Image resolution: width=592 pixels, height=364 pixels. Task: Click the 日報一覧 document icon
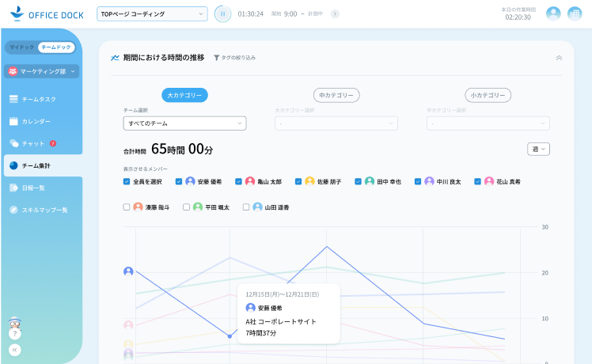pyautogui.click(x=13, y=188)
